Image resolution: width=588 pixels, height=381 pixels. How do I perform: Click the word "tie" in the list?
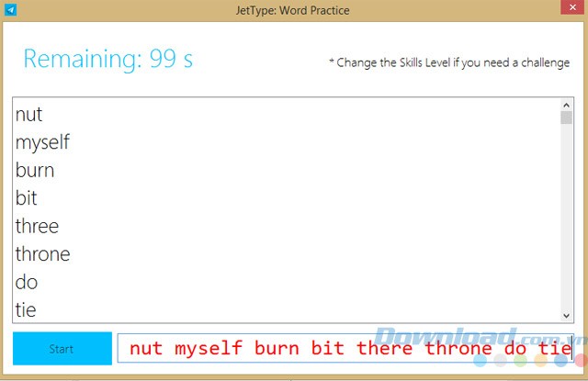coord(26,310)
